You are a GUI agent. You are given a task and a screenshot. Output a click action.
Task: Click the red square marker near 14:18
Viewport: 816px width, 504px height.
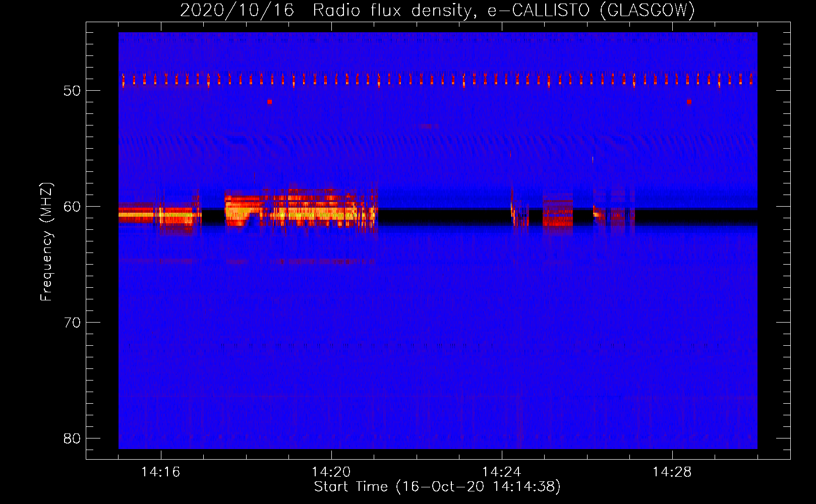(270, 102)
